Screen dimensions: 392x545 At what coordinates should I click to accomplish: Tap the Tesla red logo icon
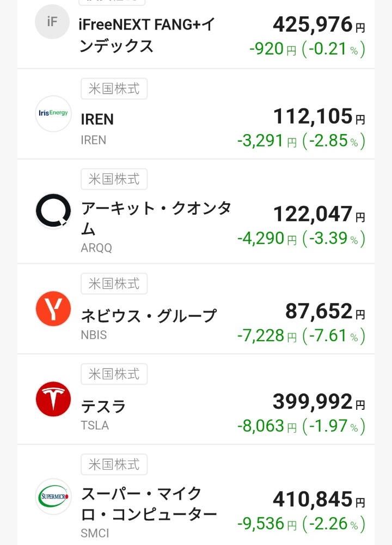pyautogui.click(x=53, y=399)
